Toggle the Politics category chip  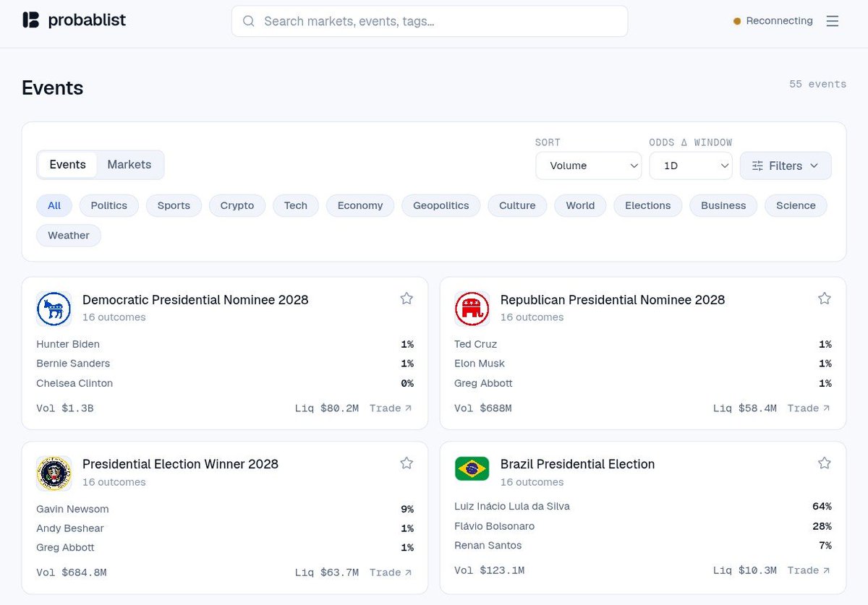(109, 205)
